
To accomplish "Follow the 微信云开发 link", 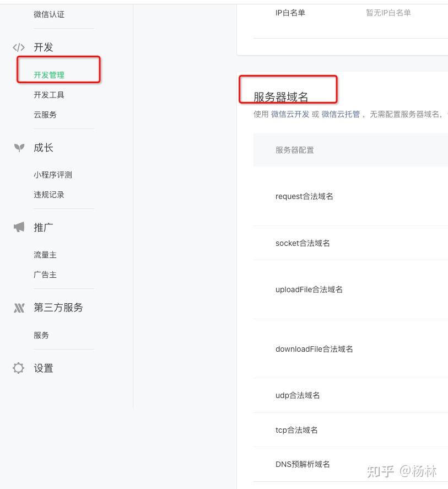I will pos(290,114).
